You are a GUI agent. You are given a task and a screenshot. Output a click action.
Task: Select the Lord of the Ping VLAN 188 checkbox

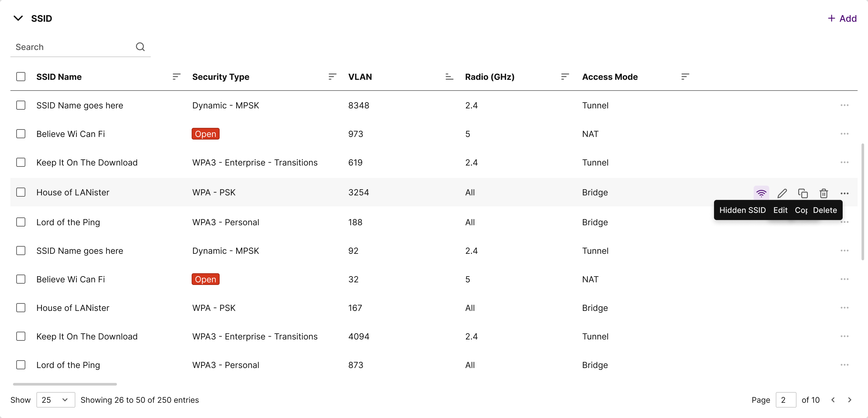(21, 222)
